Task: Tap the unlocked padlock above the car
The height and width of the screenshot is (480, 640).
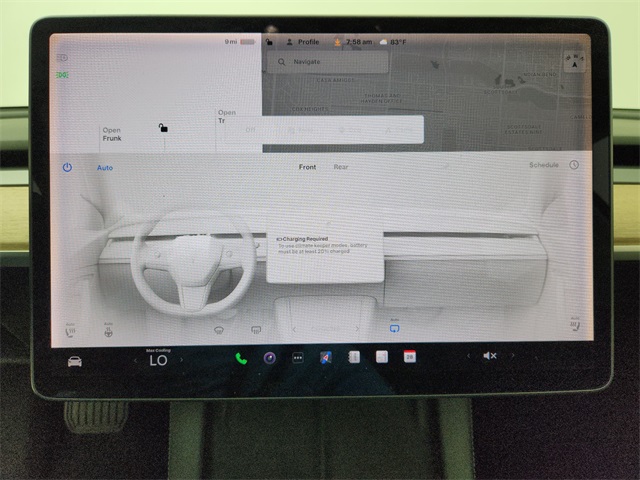Action: pyautogui.click(x=163, y=128)
